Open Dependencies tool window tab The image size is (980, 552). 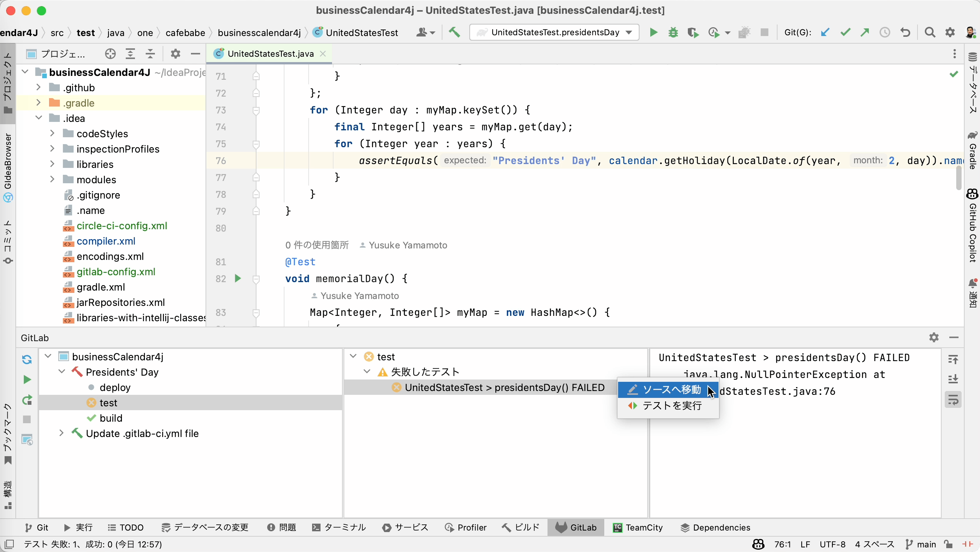pos(715,527)
